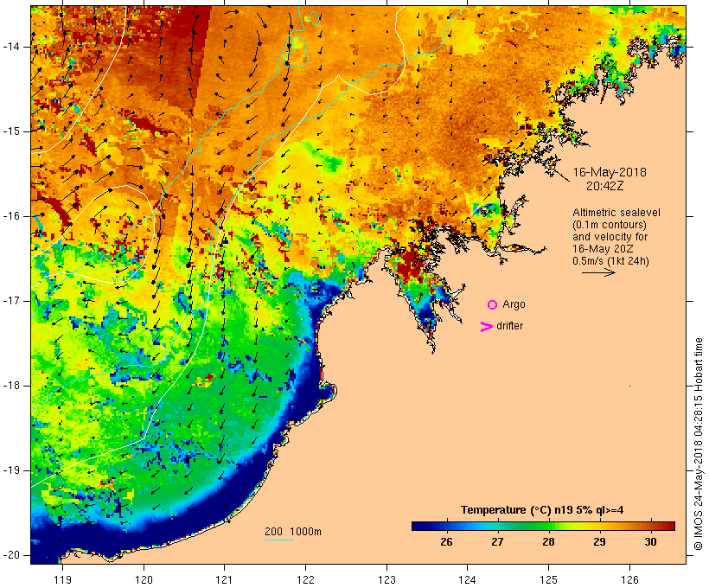Click the color bar tick label 27
The height and width of the screenshot is (588, 709).
click(x=497, y=542)
